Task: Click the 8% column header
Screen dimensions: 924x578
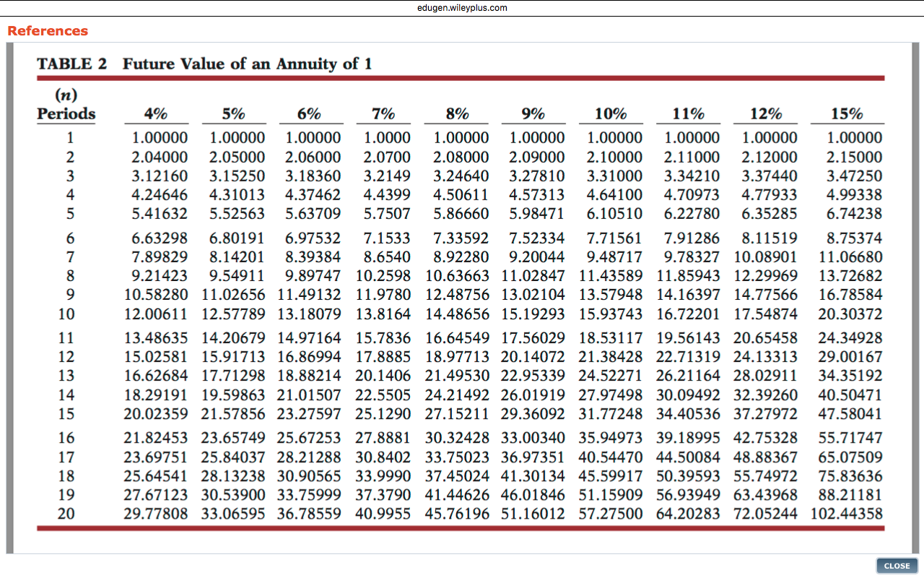Action: (x=458, y=113)
